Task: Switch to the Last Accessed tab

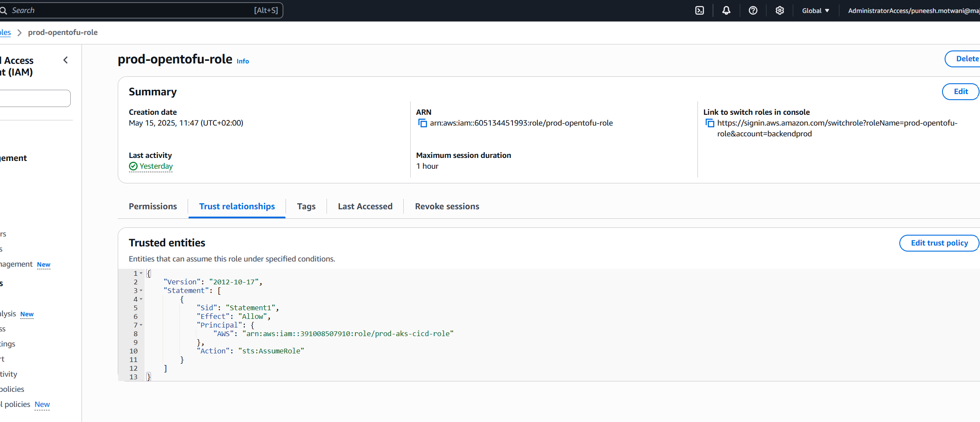Action: 365,207
